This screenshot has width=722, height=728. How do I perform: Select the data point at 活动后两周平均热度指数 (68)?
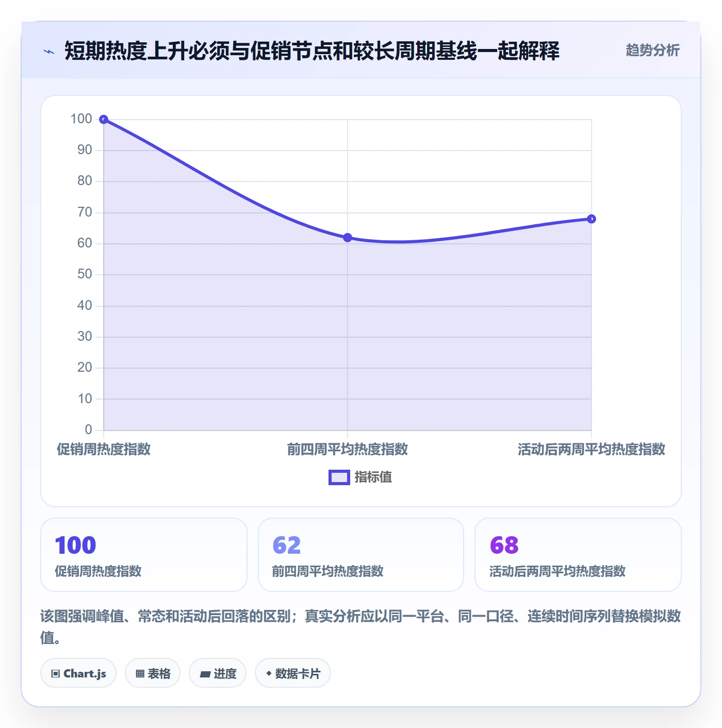click(x=592, y=219)
